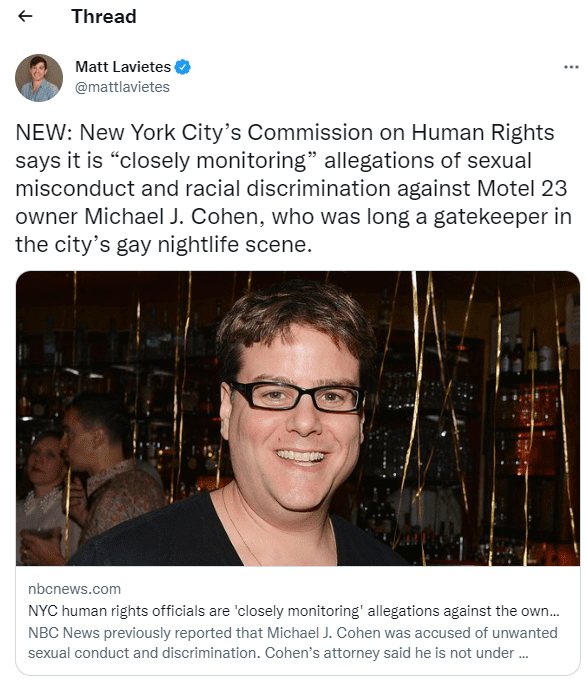586x688 pixels.
Task: Visit the @mattlavietes handle
Action: click(x=122, y=87)
